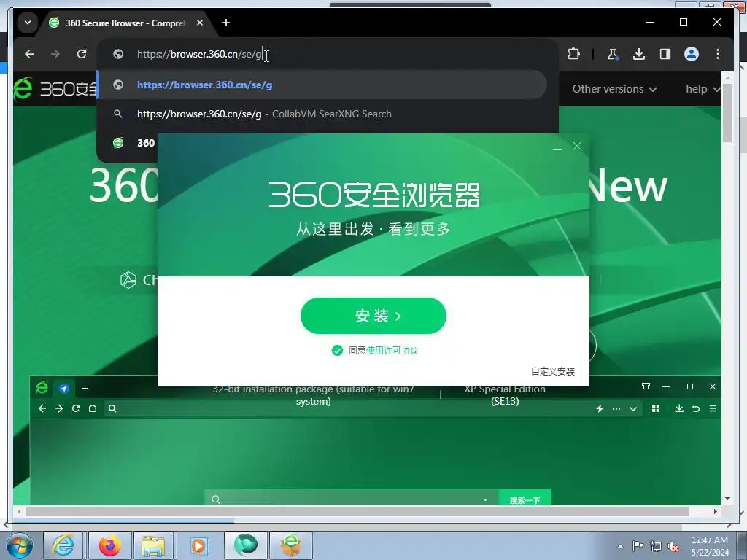747x560 pixels.
Task: Click the mock browser address search icon
Action: (x=112, y=408)
